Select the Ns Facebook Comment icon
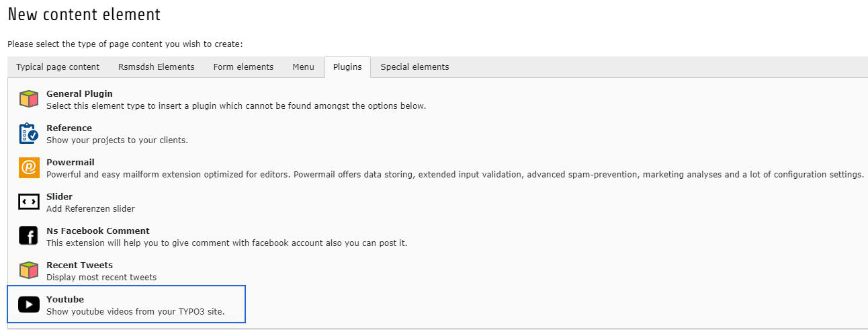 [29, 236]
